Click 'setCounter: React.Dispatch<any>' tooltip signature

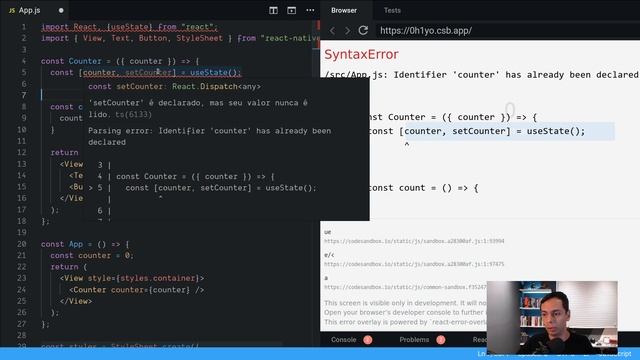tap(175, 87)
